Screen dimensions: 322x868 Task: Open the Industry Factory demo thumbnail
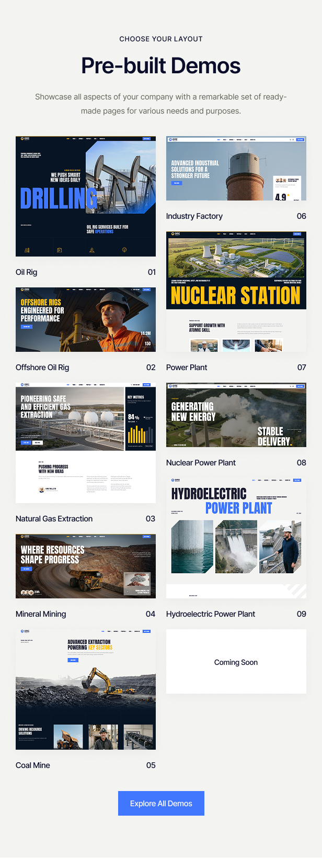pyautogui.click(x=236, y=168)
